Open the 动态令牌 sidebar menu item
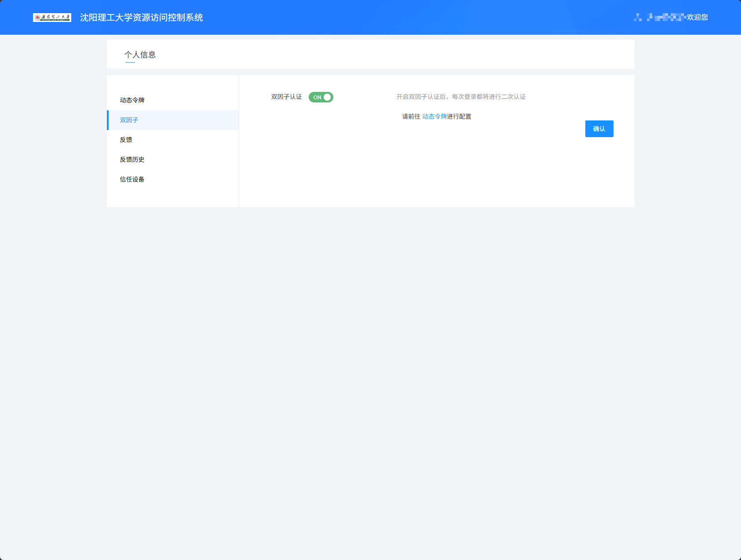 pyautogui.click(x=173, y=100)
